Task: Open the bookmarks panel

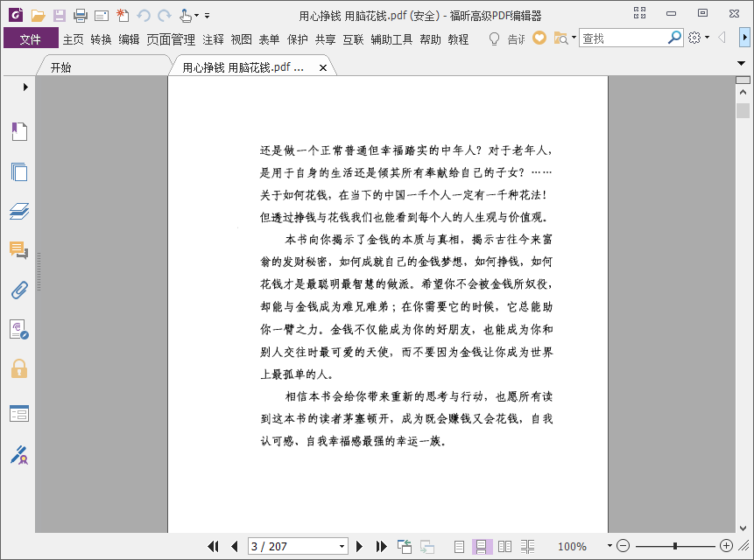Action: coord(19,131)
